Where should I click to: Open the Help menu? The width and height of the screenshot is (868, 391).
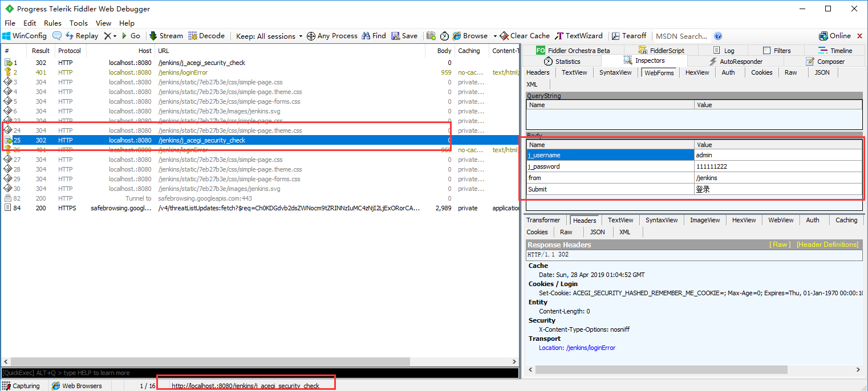[x=127, y=23]
